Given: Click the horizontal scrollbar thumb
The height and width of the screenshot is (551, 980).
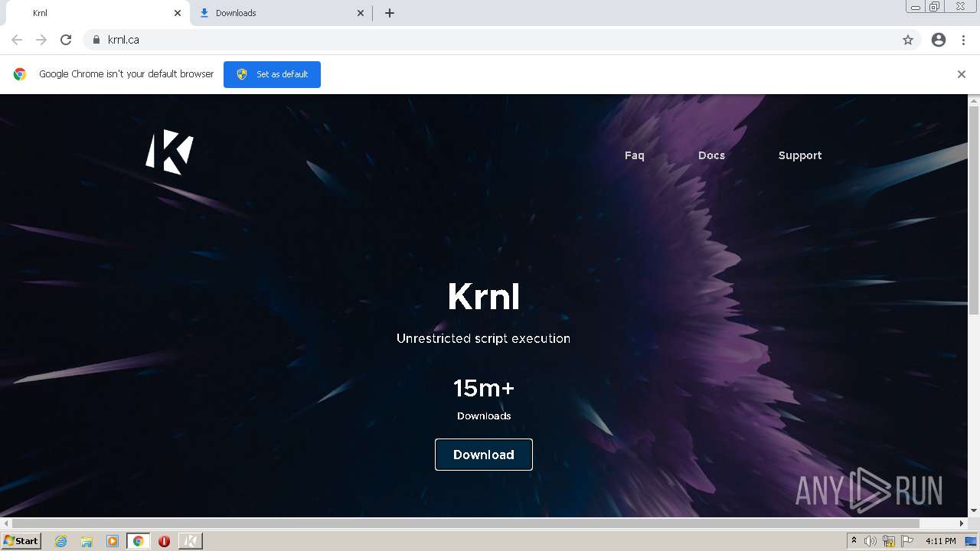Looking at the screenshot, I should point(465,523).
